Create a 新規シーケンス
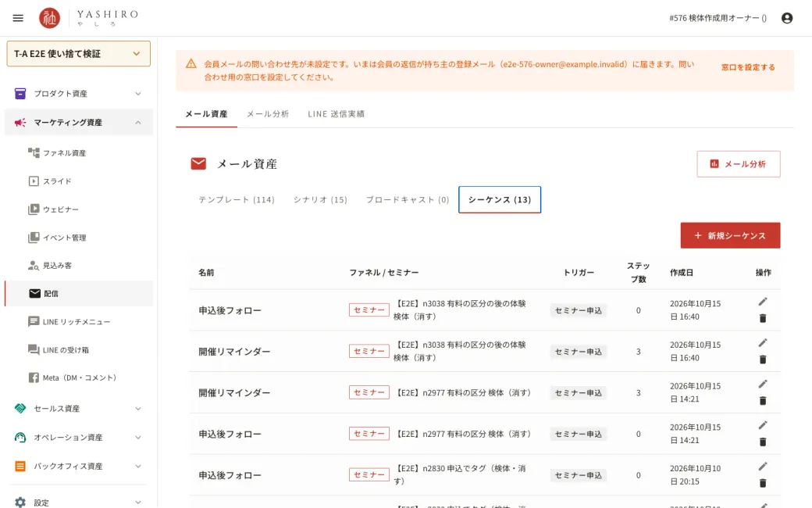The image size is (812, 508). 730,235
